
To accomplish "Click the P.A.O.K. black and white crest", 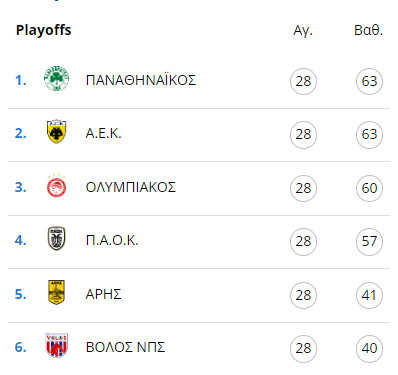I will (x=56, y=239).
